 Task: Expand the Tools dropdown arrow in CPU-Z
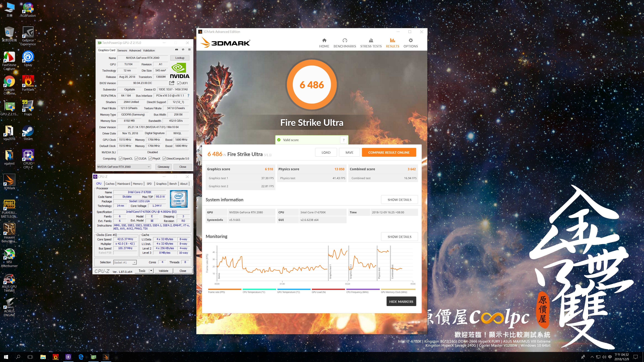click(151, 271)
